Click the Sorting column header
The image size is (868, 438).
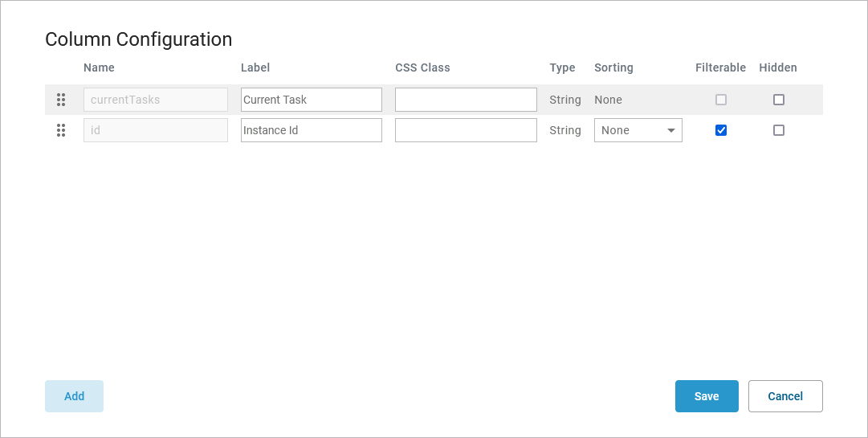[613, 68]
